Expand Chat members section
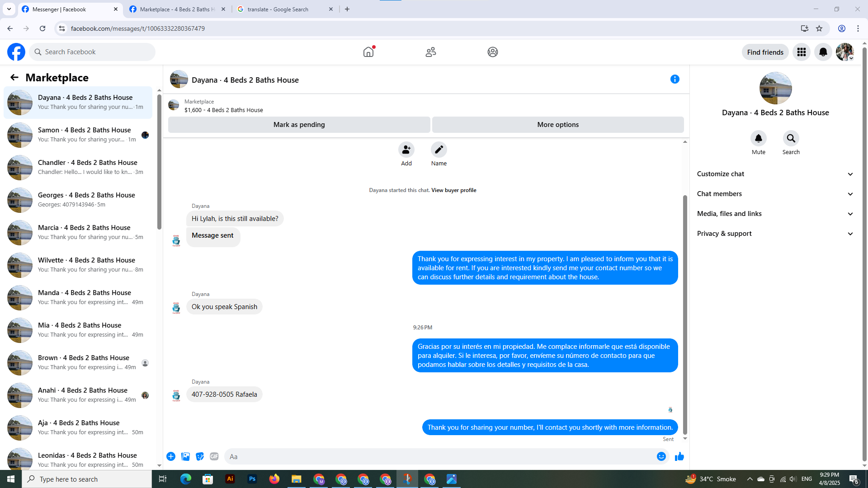This screenshot has width=868, height=488. coord(775,194)
